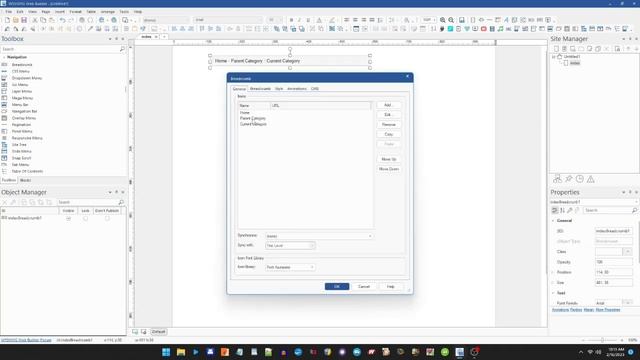Select CSS Menu in the Toolbox
The height and width of the screenshot is (360, 640).
20,71
